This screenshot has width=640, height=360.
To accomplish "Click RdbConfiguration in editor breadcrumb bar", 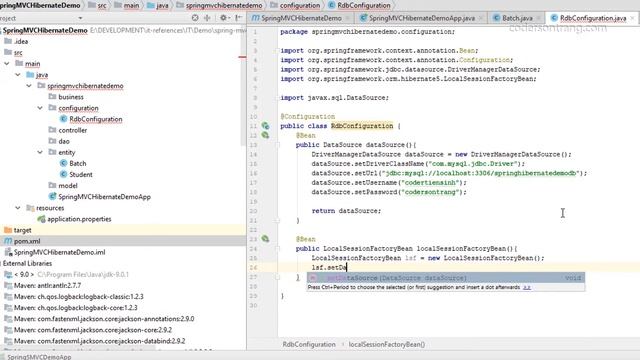I will 309,344.
